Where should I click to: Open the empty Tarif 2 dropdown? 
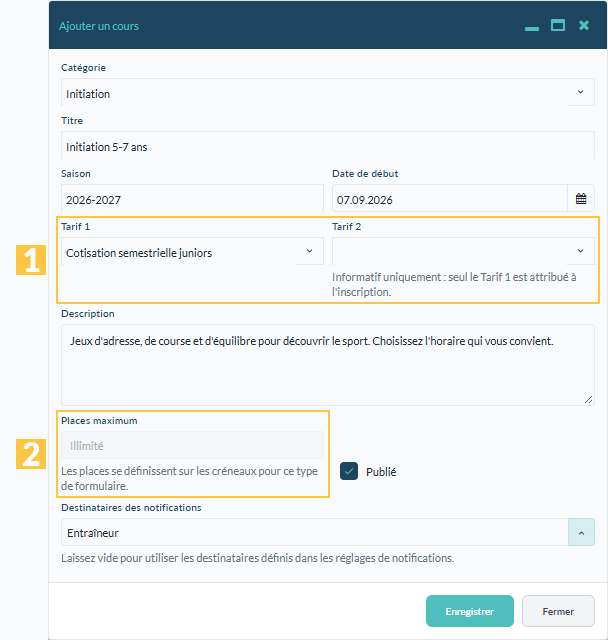[463, 251]
